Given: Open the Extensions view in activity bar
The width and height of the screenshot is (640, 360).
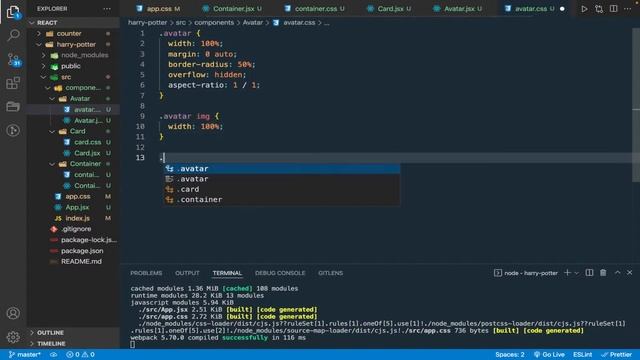Looking at the screenshot, I should point(13,83).
